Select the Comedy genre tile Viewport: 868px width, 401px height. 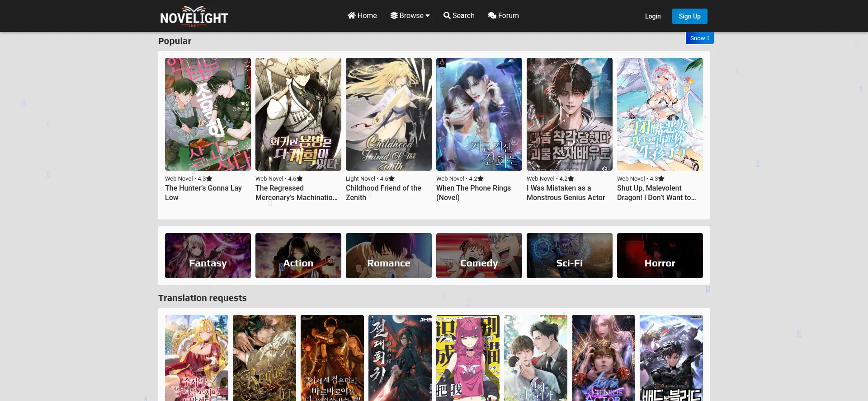479,256
